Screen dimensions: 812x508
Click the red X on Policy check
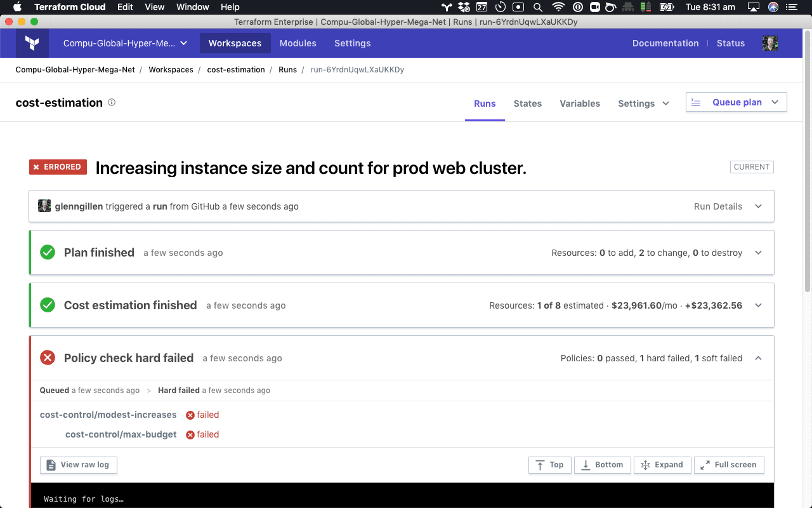pos(48,358)
